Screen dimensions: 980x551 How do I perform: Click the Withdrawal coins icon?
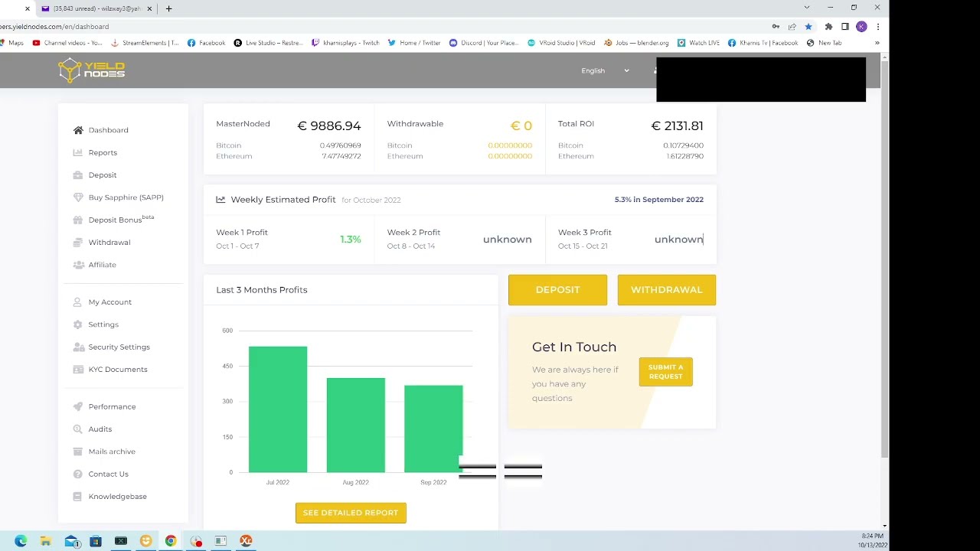78,242
